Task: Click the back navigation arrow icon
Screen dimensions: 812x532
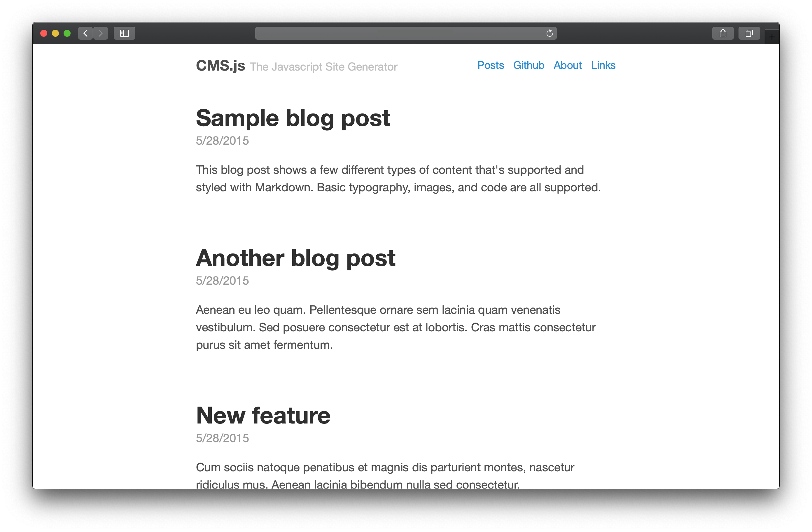Action: 86,33
